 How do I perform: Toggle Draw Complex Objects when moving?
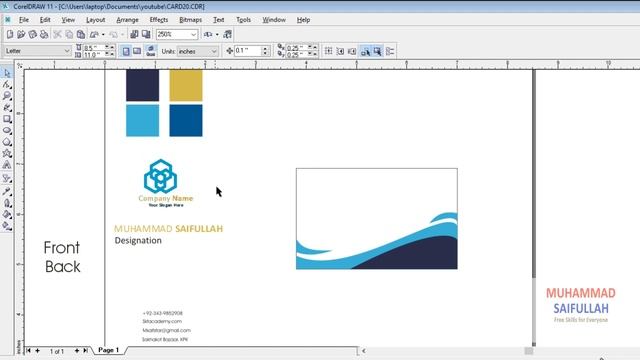tap(365, 51)
